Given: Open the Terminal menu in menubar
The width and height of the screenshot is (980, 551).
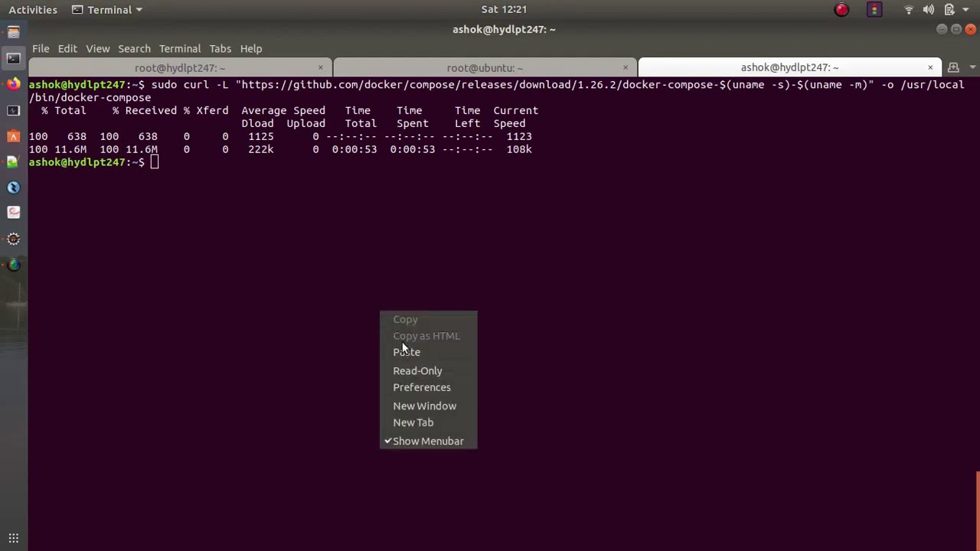Looking at the screenshot, I should click(x=180, y=48).
